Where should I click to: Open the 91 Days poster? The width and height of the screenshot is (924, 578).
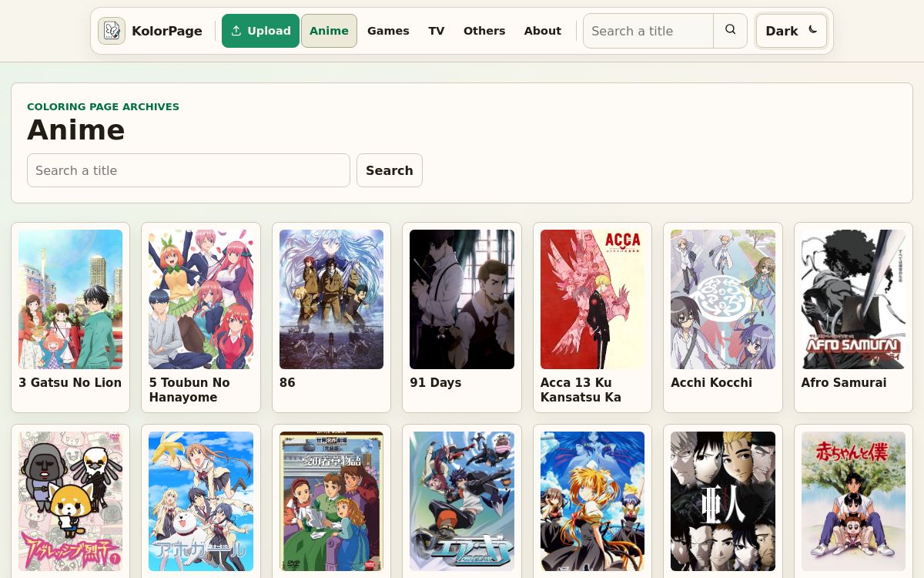point(462,299)
